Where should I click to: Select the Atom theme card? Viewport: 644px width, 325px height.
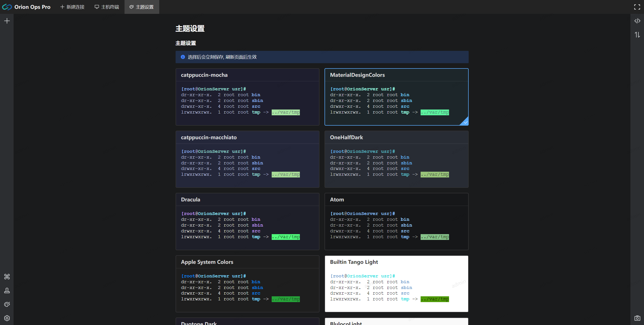tap(396, 222)
